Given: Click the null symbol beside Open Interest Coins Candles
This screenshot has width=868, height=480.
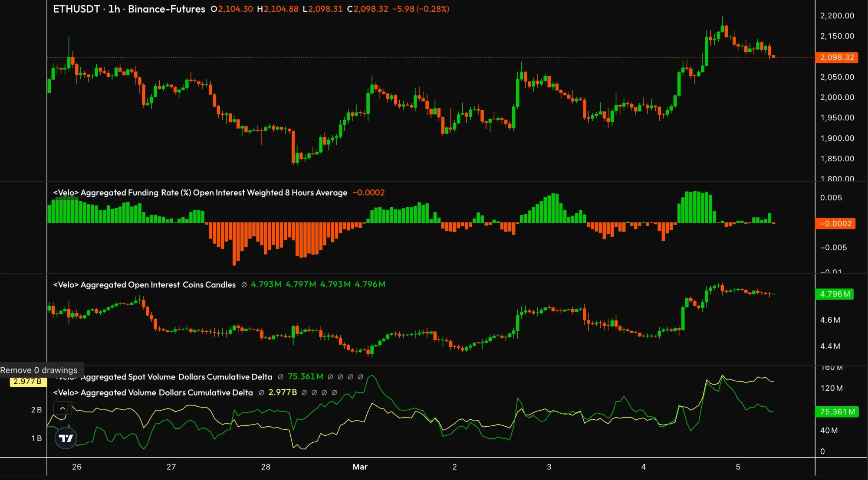Looking at the screenshot, I should [244, 285].
